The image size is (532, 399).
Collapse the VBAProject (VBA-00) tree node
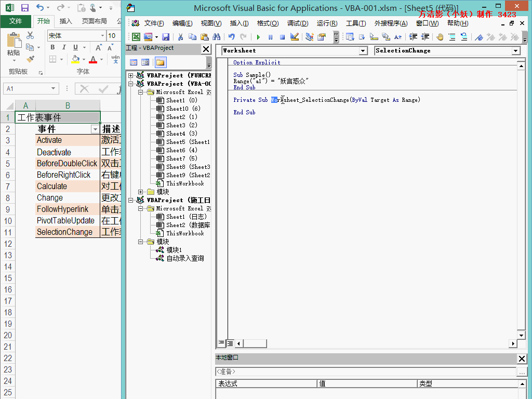pyautogui.click(x=130, y=84)
